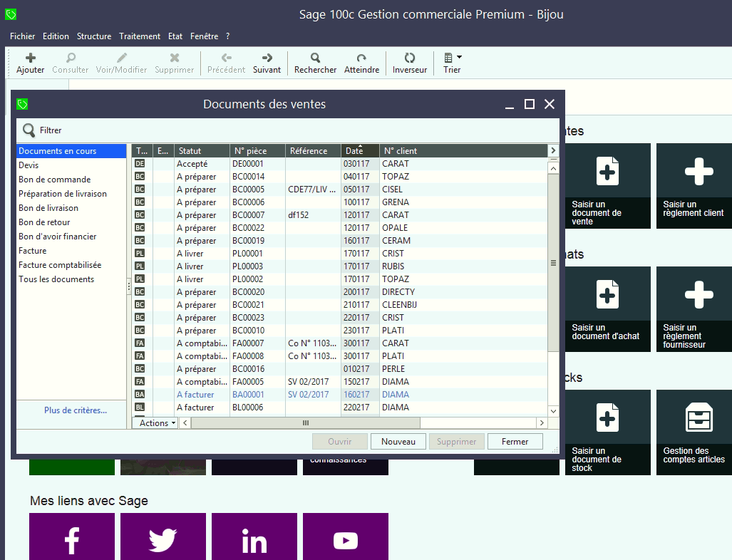Click the vertical scrollbar down arrow
The height and width of the screenshot is (560, 732).
pos(553,411)
